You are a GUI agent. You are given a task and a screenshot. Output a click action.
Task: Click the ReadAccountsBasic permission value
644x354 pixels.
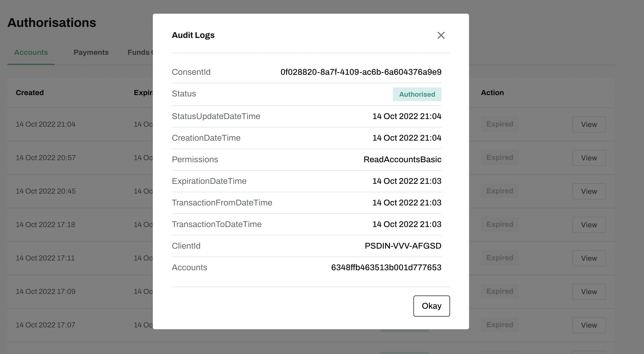402,159
